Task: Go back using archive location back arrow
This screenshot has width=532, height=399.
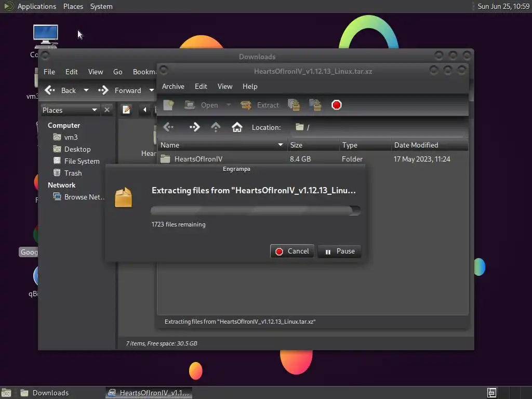Action: click(x=168, y=127)
